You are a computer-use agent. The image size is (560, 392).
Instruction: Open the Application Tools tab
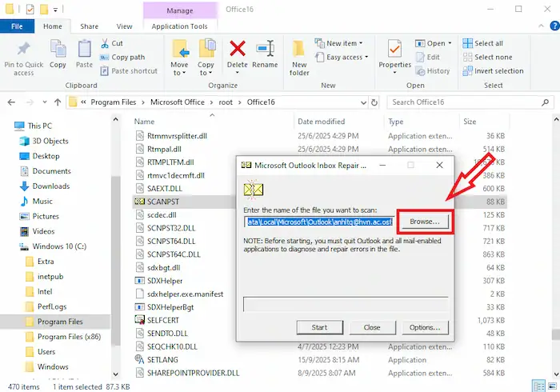[180, 26]
